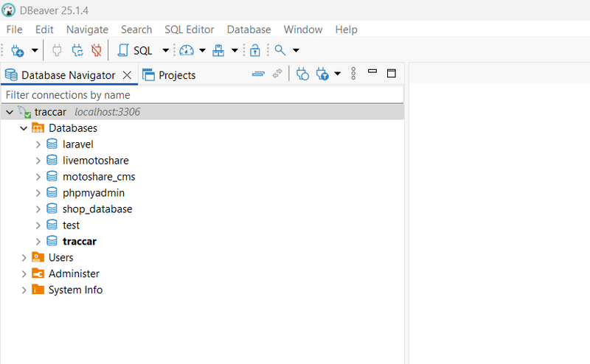Click the new connection icon in navigator
590x364 pixels.
pyautogui.click(x=302, y=74)
